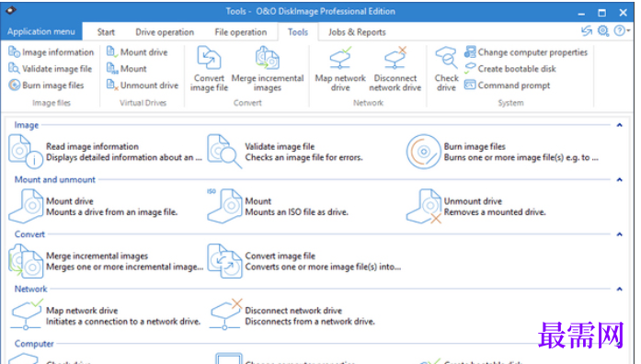641x364 pixels.
Task: Switch to Jobs & Reports tab
Action: click(357, 32)
